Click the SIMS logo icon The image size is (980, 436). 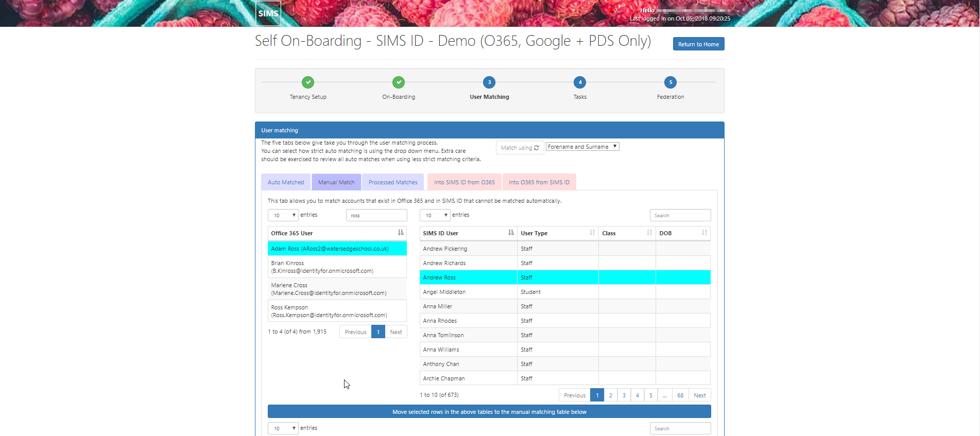pos(268,13)
